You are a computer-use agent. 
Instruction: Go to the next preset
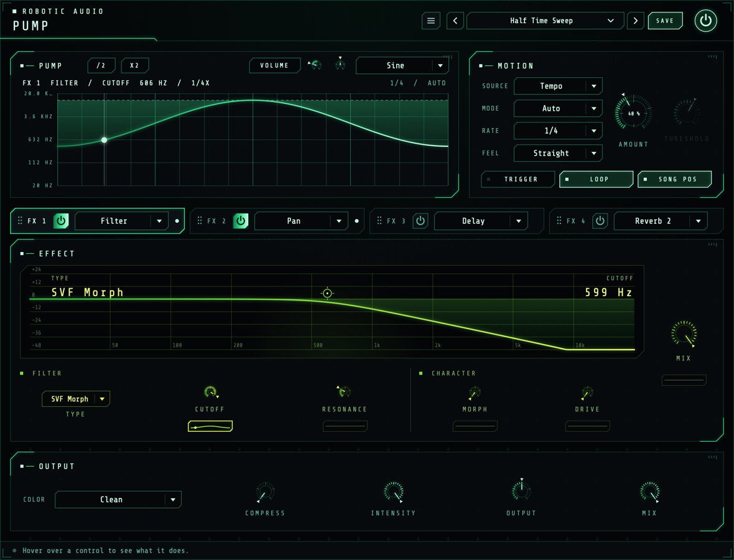[x=635, y=21]
